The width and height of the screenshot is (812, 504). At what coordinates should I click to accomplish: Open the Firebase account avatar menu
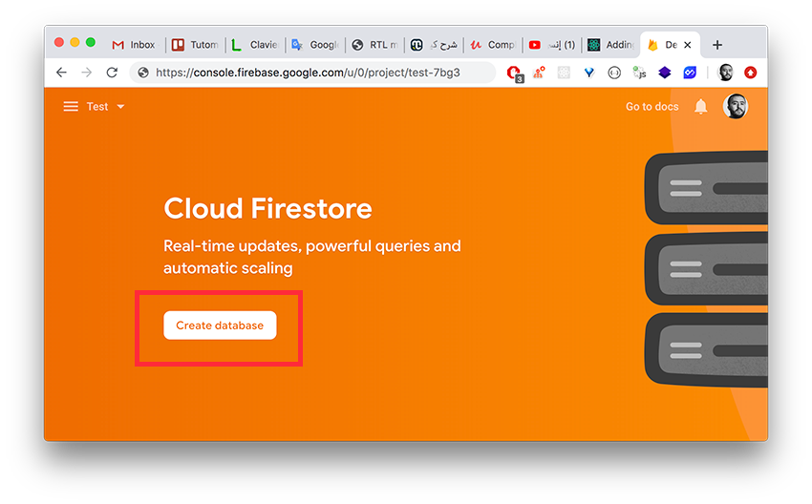[735, 107]
